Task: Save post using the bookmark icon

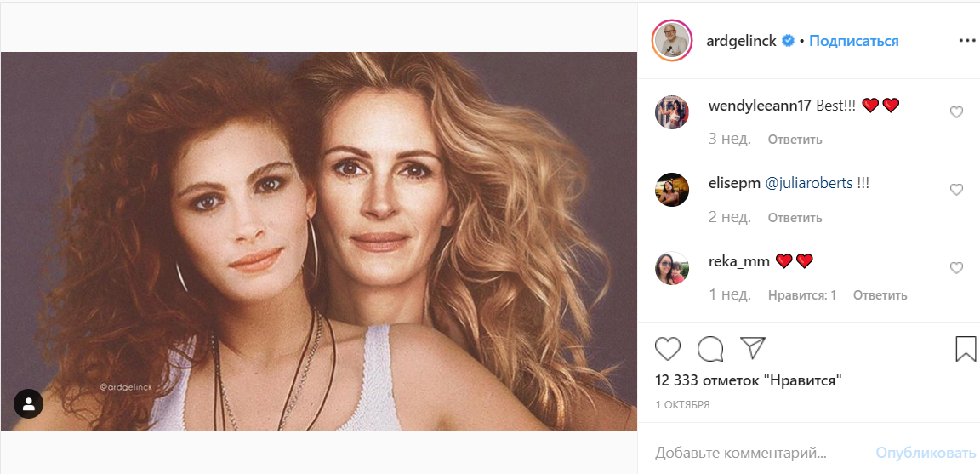Action: click(965, 349)
